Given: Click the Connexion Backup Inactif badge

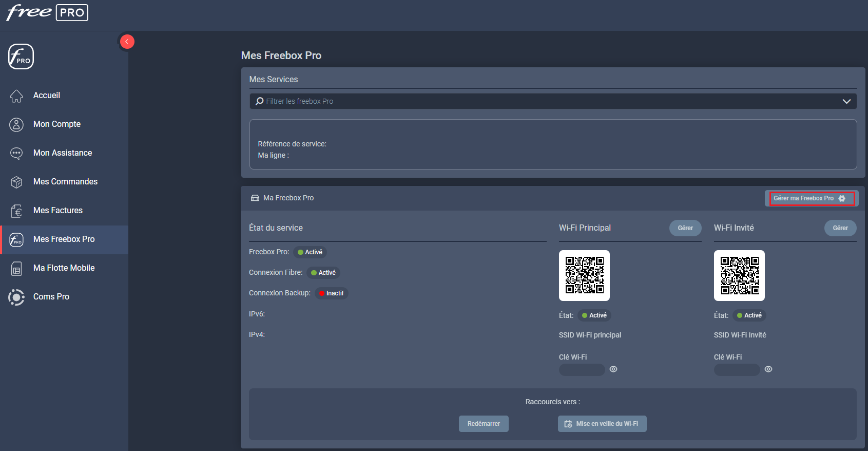Looking at the screenshot, I should [x=332, y=293].
